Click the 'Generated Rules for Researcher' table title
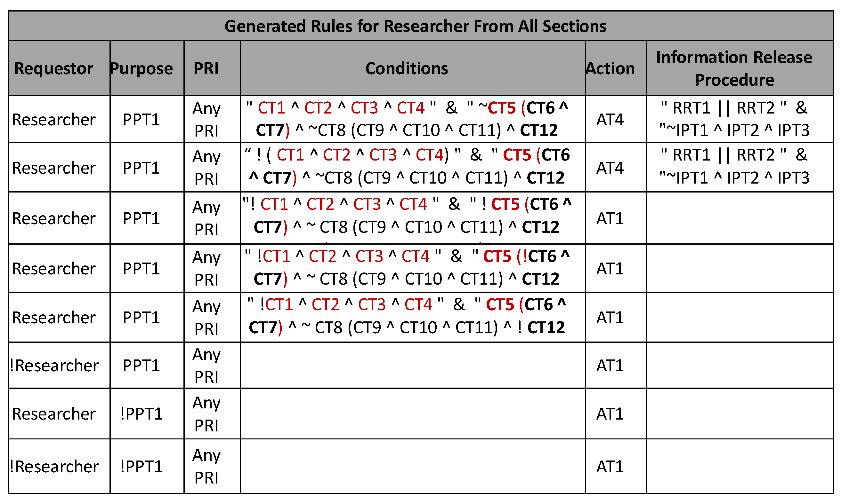This screenshot has height=504, width=841. pyautogui.click(x=415, y=26)
